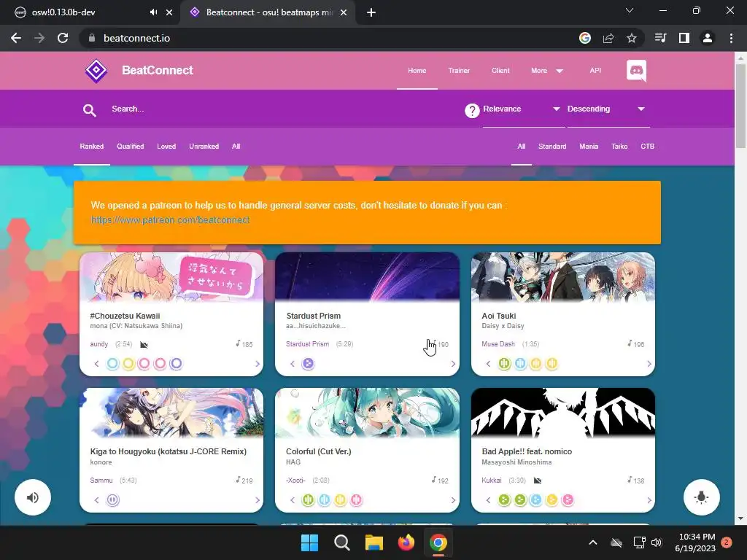Open the Chrome media control icon
The image size is (747, 560).
[660, 38]
